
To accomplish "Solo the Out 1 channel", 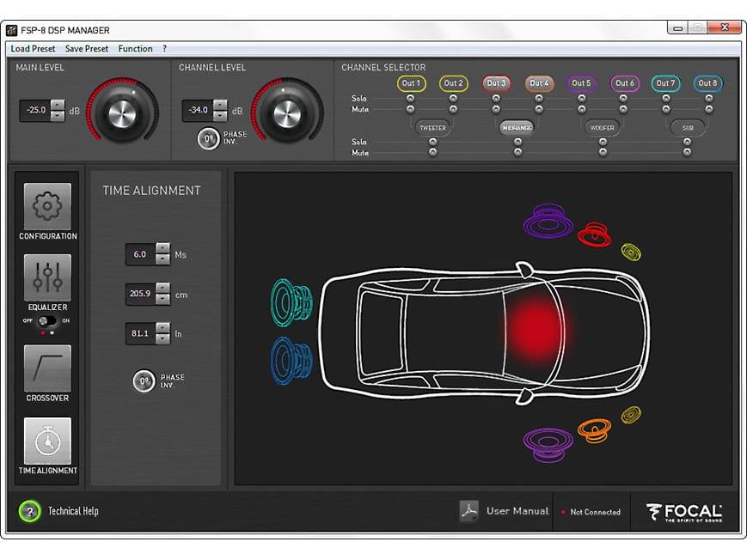I will click(410, 98).
